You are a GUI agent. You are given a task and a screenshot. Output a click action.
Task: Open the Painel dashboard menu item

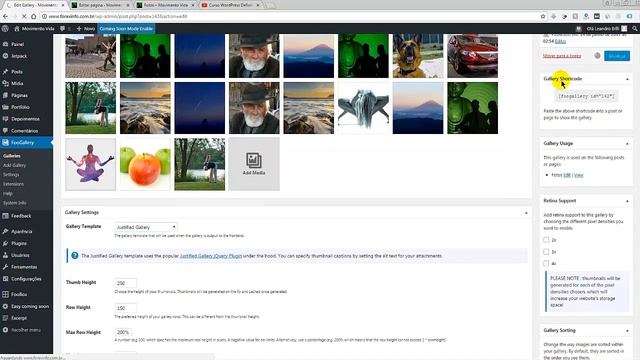pos(17,44)
